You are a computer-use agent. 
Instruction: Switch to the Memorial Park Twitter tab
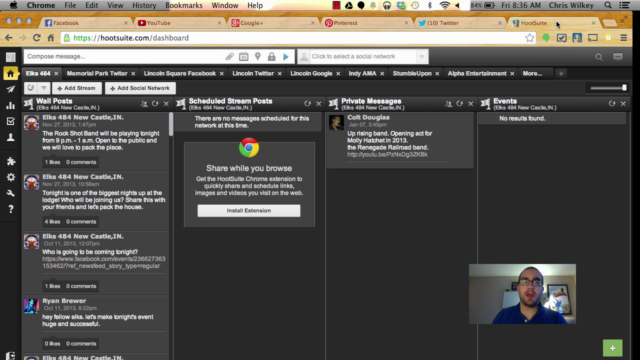pyautogui.click(x=97, y=73)
